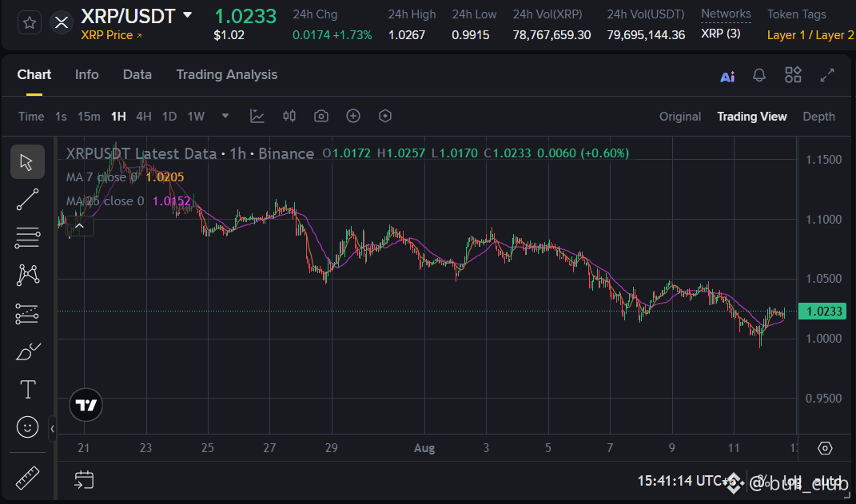Open the XRP Price link
Image resolution: width=856 pixels, height=504 pixels.
[111, 35]
